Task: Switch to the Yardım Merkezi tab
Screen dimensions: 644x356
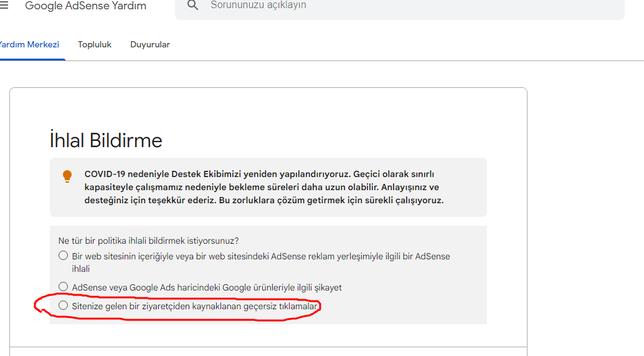Action: [x=29, y=44]
